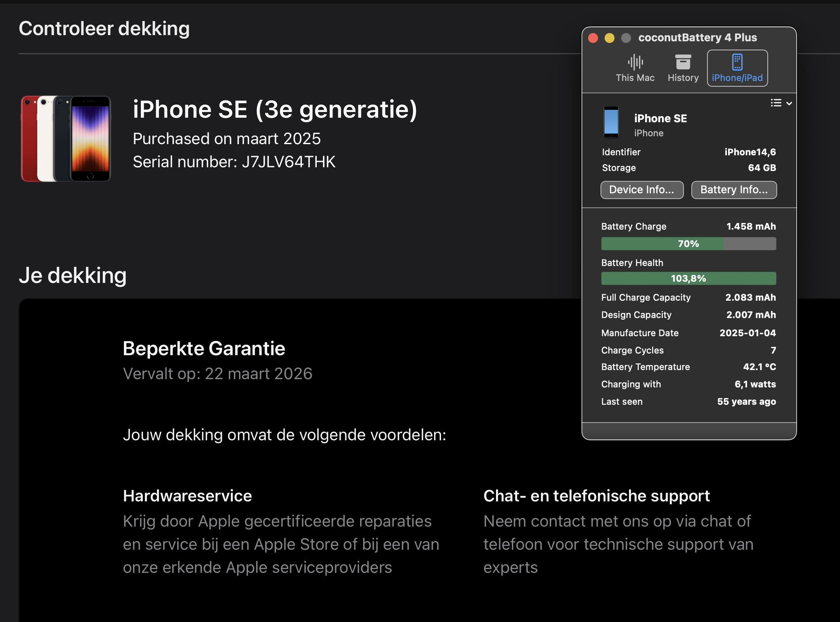Click the coconutBattery 4 Plus window title

point(698,38)
